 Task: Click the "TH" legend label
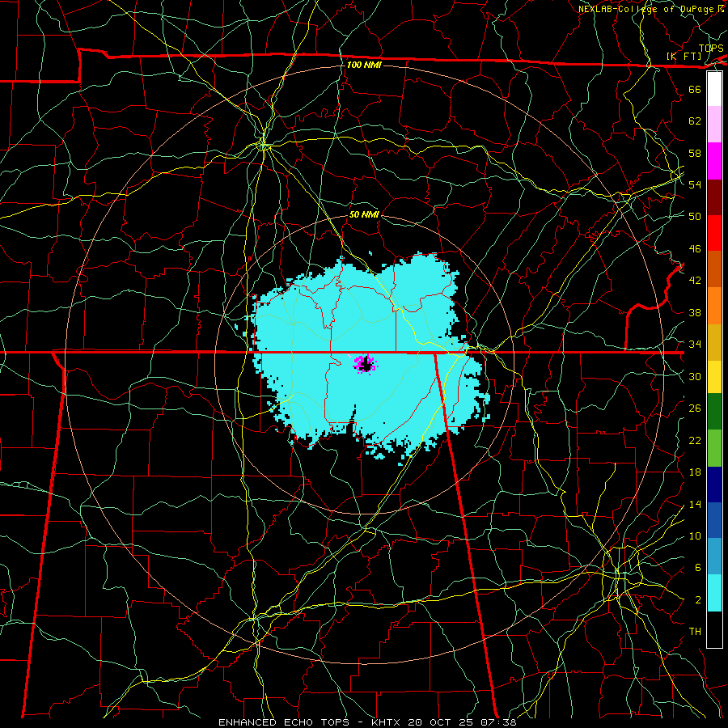695,632
